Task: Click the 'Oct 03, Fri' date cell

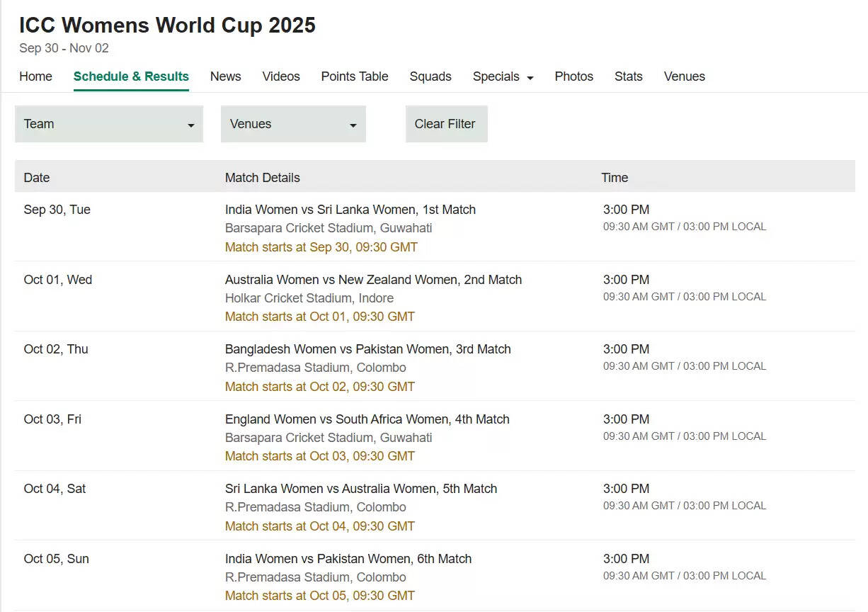Action: (52, 419)
